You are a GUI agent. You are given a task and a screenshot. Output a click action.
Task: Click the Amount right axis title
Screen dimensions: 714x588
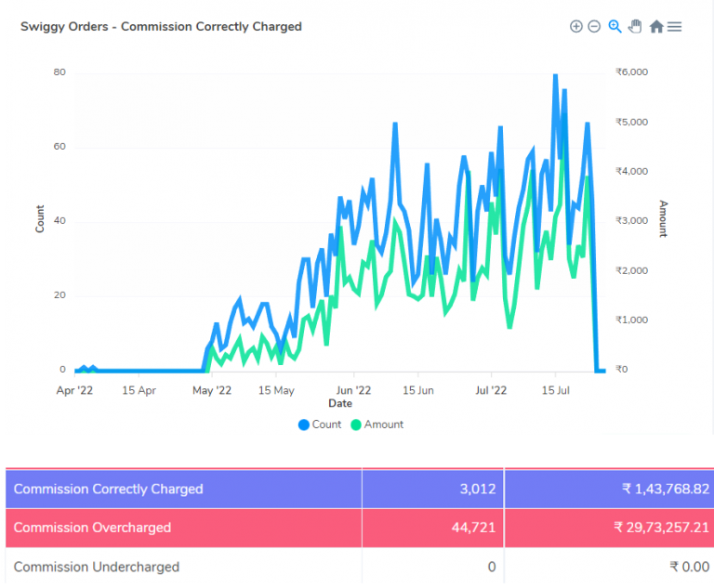[x=663, y=219]
